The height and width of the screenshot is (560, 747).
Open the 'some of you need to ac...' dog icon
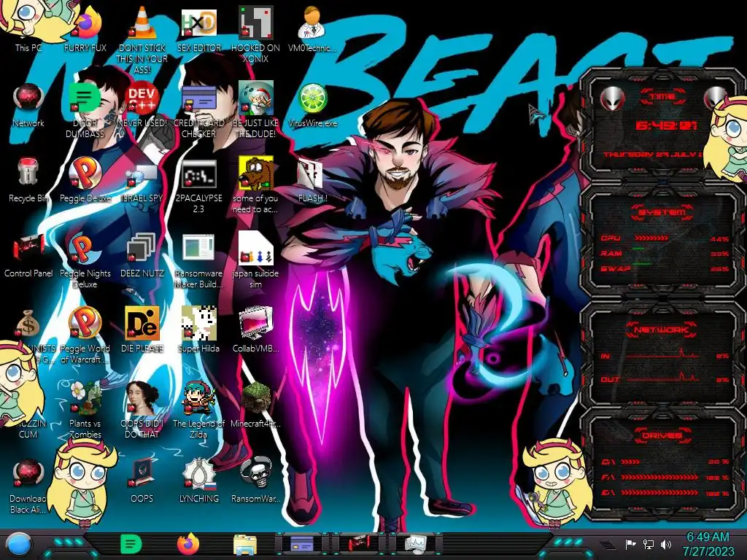[x=256, y=174]
